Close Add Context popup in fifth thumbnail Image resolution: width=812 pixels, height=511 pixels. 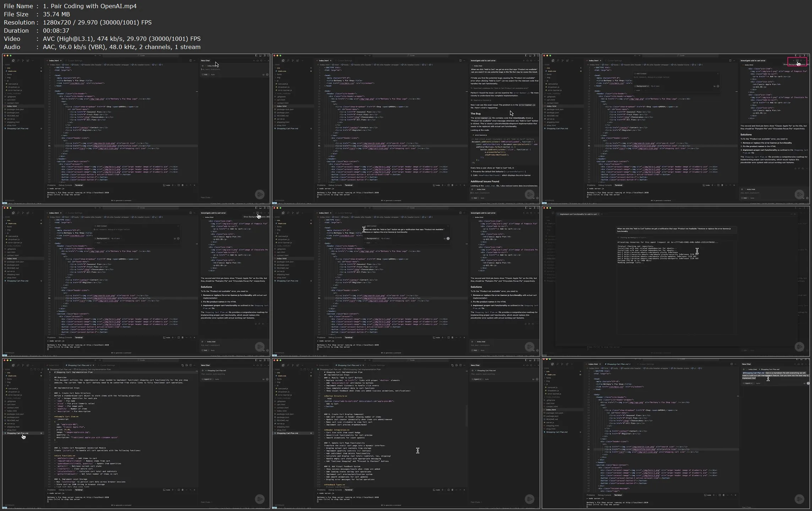(448, 226)
